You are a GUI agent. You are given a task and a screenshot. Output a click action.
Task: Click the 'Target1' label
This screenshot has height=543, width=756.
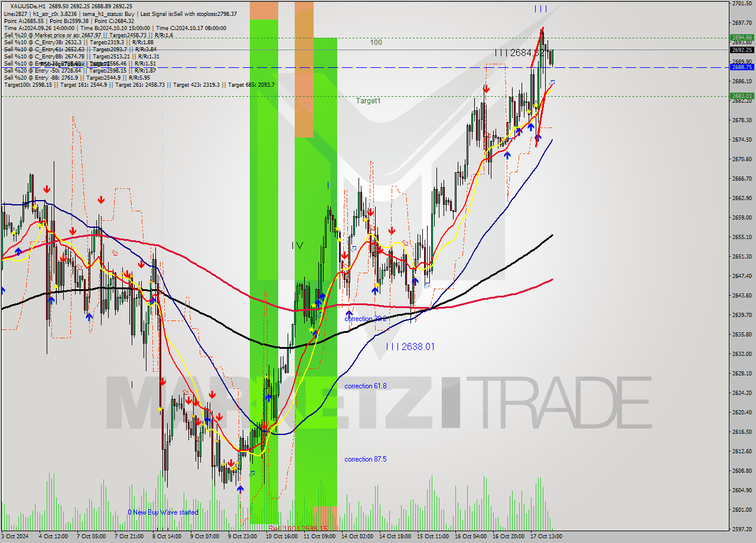[x=368, y=101]
